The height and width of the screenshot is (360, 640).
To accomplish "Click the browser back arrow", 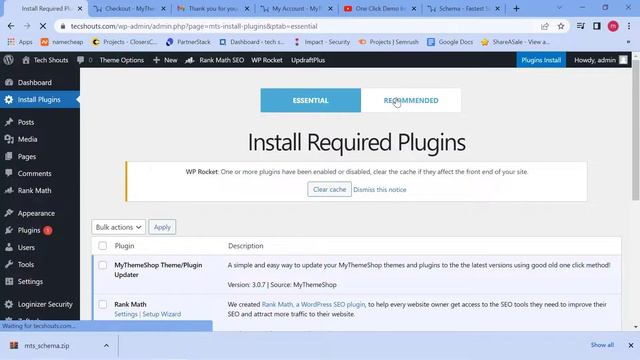I will pos(11,26).
